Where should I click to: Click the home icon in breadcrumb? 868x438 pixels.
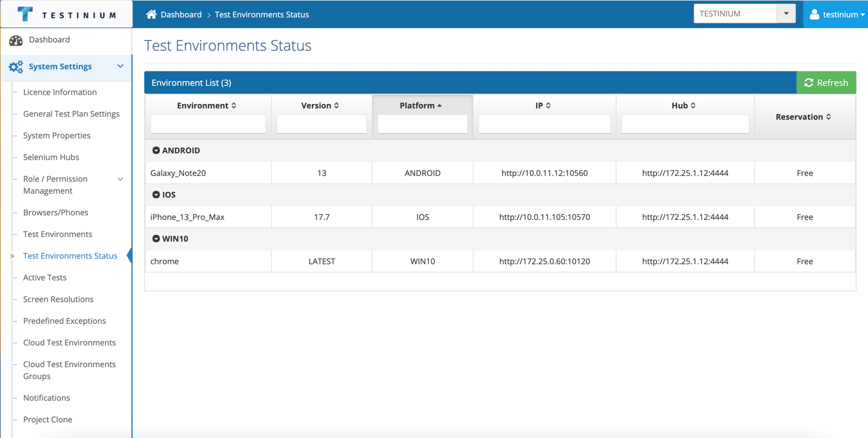pyautogui.click(x=151, y=14)
